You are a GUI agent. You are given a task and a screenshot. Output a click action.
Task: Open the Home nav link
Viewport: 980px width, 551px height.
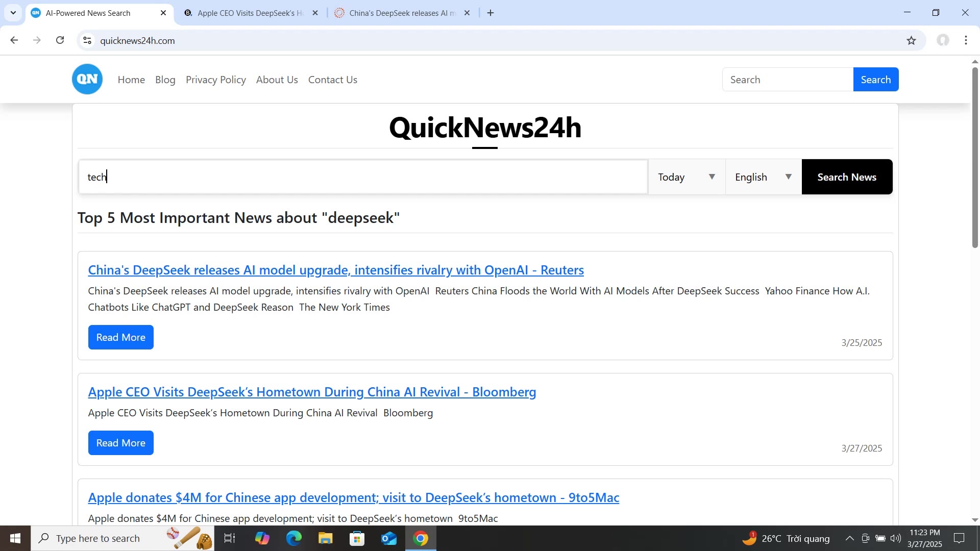[131, 80]
